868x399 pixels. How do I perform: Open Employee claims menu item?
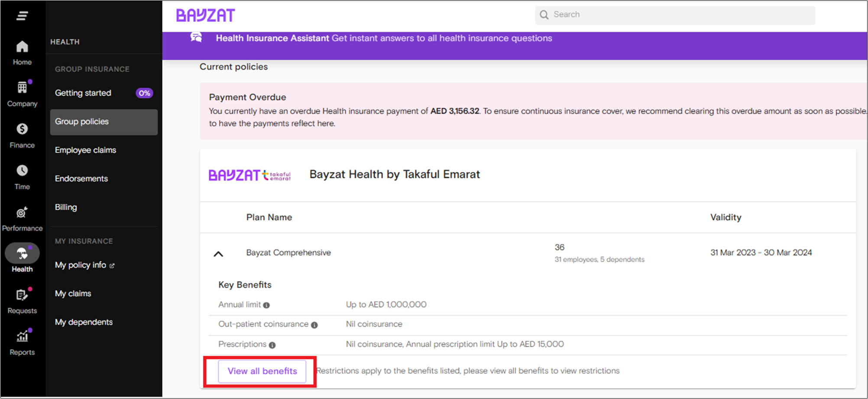(85, 150)
